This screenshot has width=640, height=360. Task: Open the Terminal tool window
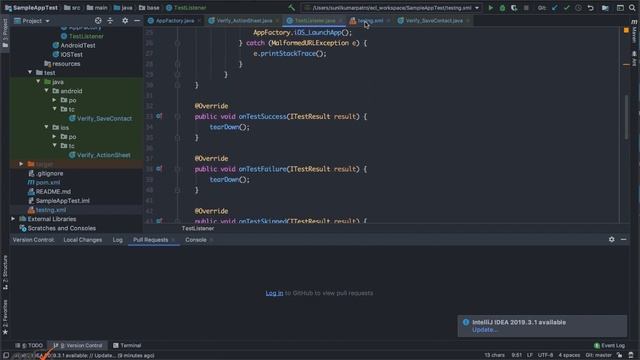127,345
